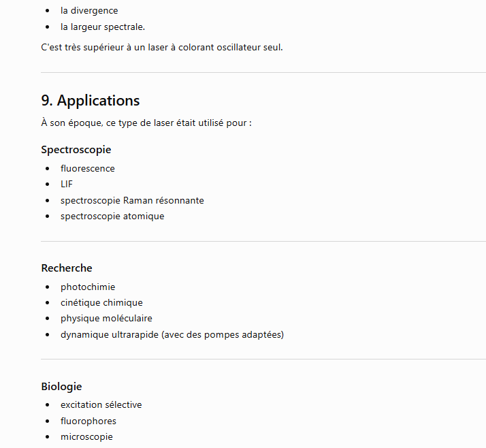This screenshot has height=448, width=486.
Task: Click the 'cinétique chimique' list item
Action: [x=101, y=302]
